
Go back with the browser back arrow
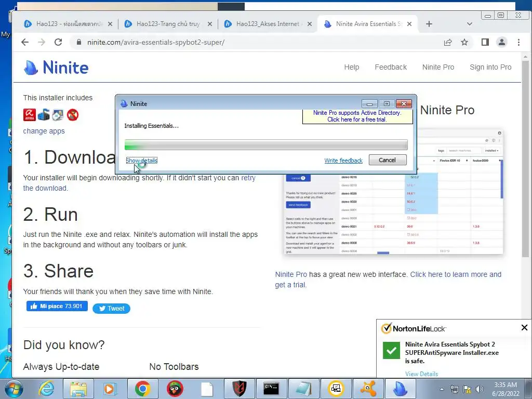25,42
